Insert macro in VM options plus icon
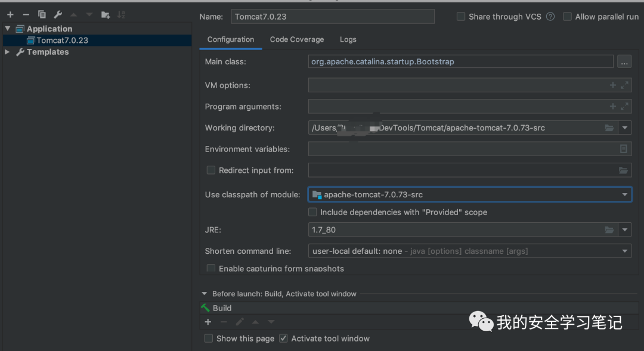This screenshot has height=351, width=644. point(613,85)
